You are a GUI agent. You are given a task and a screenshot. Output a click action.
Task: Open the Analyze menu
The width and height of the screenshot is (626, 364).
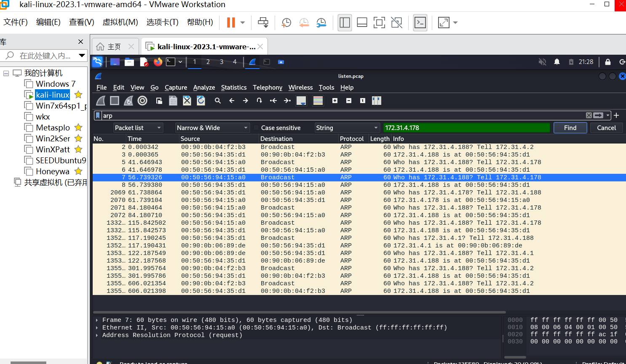[x=204, y=88]
